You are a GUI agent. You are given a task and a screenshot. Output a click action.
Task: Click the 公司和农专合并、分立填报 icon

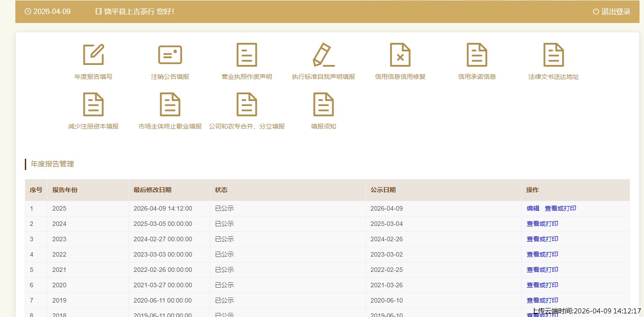click(x=247, y=105)
